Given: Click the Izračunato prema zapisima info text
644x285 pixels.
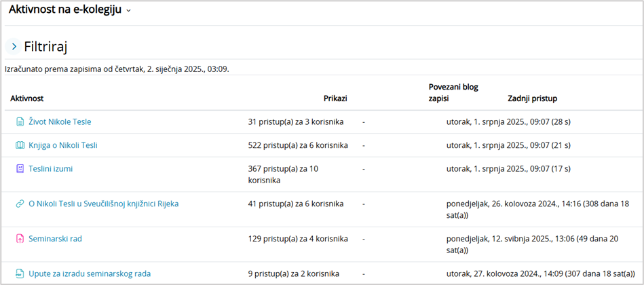Looking at the screenshot, I should point(117,69).
